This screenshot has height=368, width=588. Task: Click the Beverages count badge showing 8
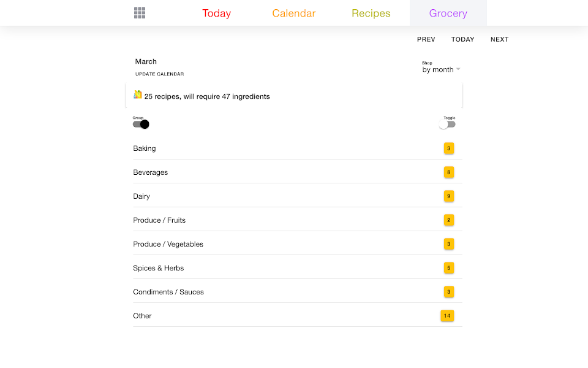click(x=449, y=172)
